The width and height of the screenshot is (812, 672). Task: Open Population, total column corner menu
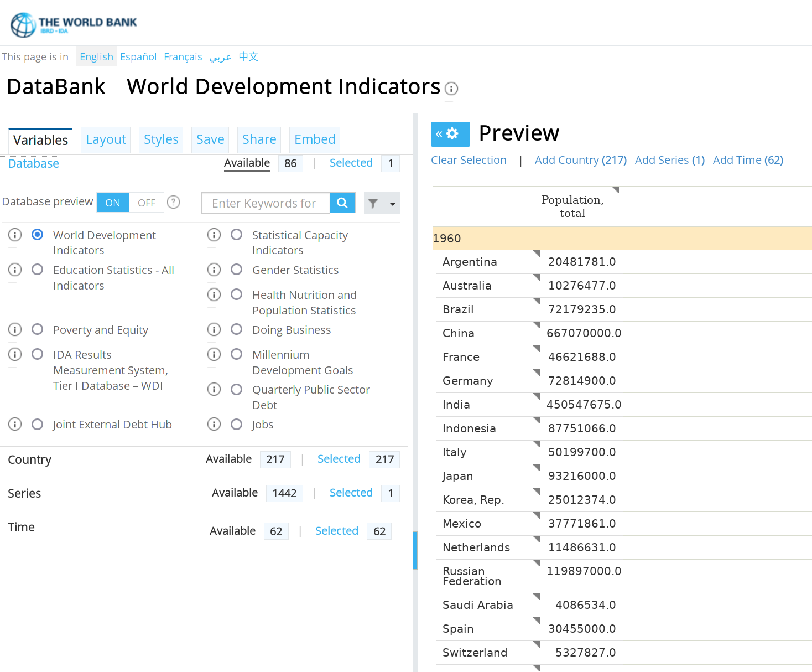[616, 190]
